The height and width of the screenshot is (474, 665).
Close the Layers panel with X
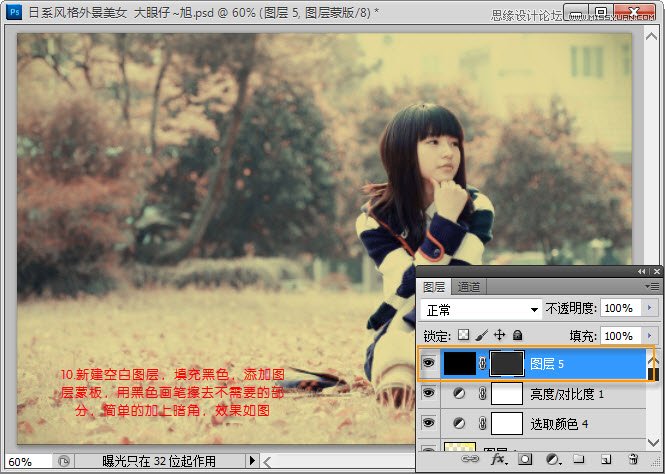pyautogui.click(x=657, y=271)
